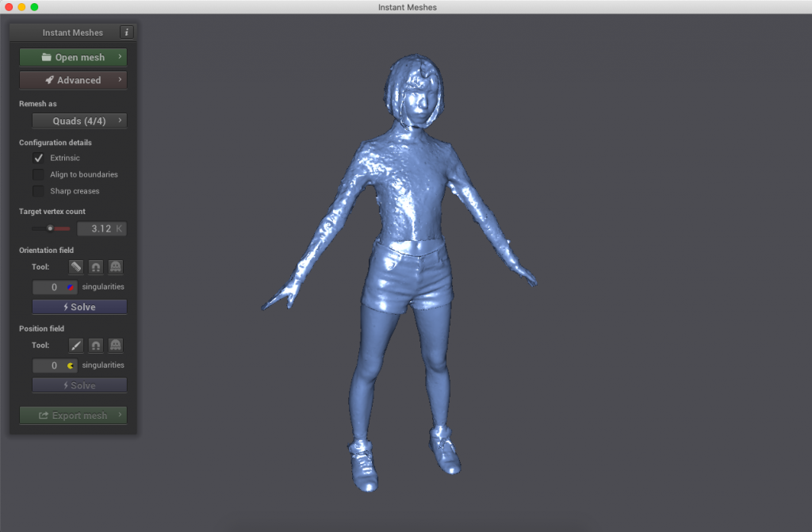Export the remeshed model
The height and width of the screenshot is (532, 812).
73,415
